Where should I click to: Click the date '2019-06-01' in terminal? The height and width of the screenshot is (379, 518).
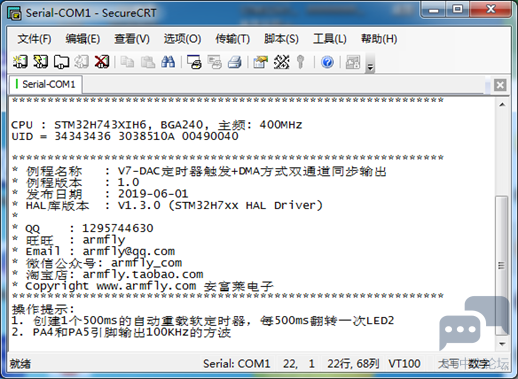click(x=153, y=194)
